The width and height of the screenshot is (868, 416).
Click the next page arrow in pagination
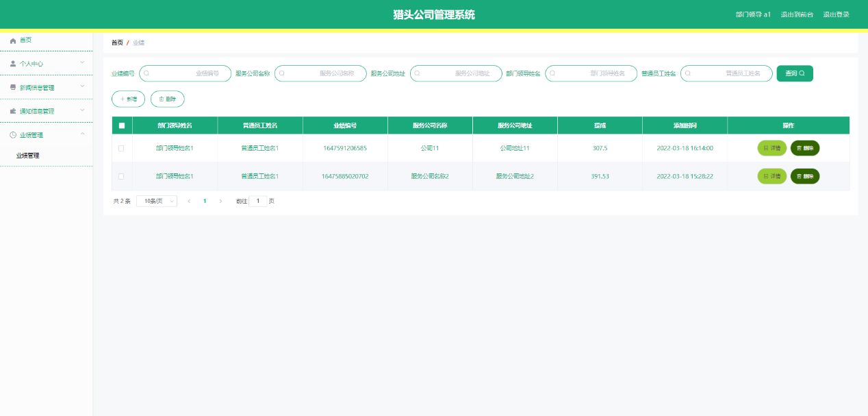220,201
